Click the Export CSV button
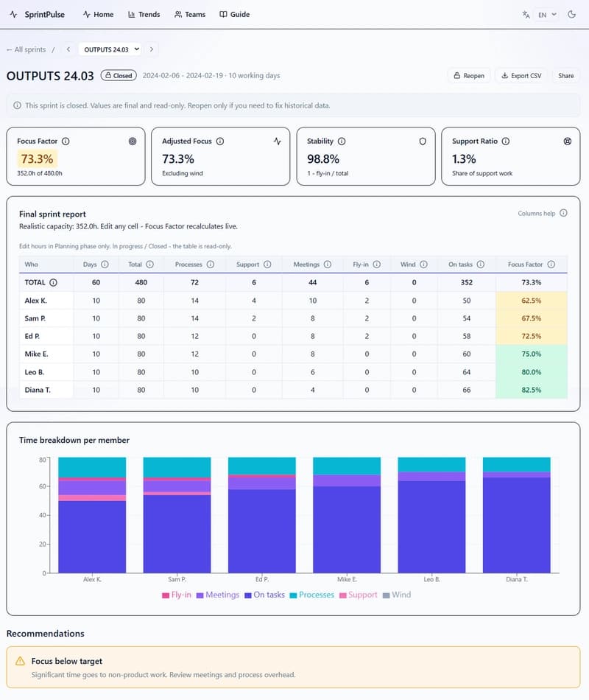Screen dimensions: 589x700 [521, 75]
